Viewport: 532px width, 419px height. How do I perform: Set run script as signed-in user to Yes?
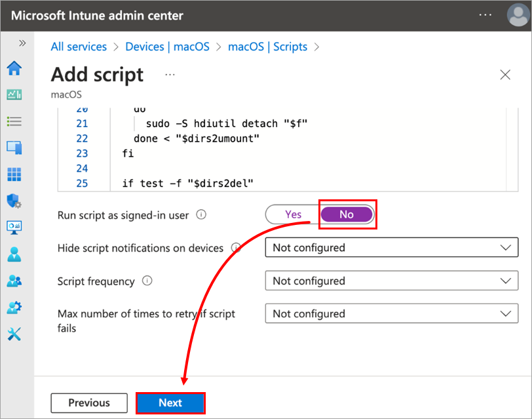tap(292, 214)
